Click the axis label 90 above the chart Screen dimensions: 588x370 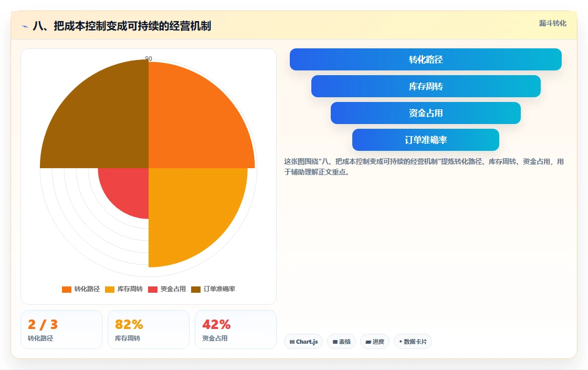[x=149, y=58]
